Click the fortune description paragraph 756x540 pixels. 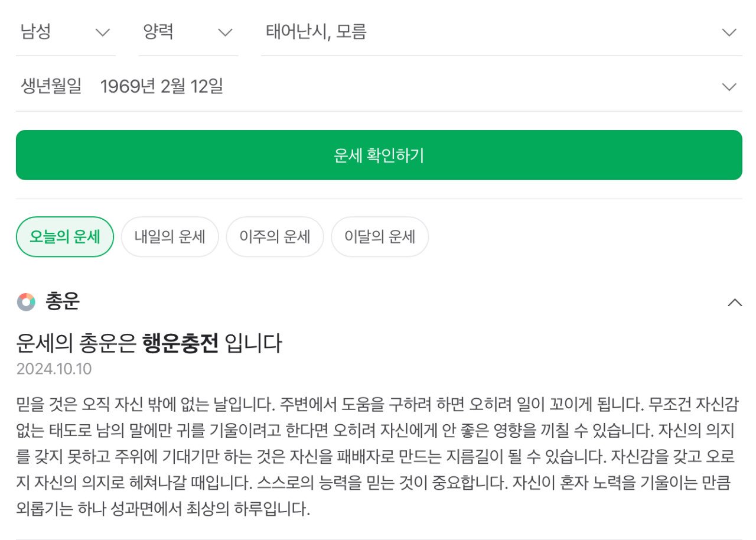point(378,457)
